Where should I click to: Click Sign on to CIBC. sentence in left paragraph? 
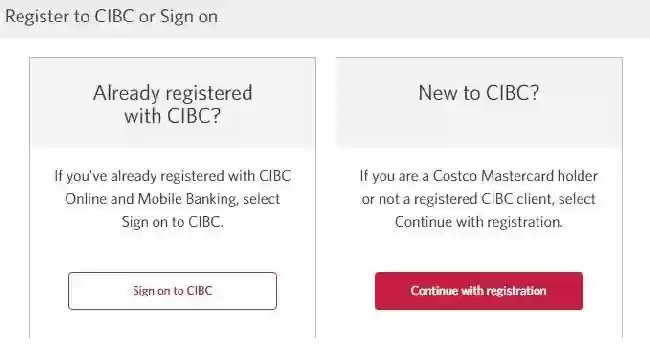(172, 222)
